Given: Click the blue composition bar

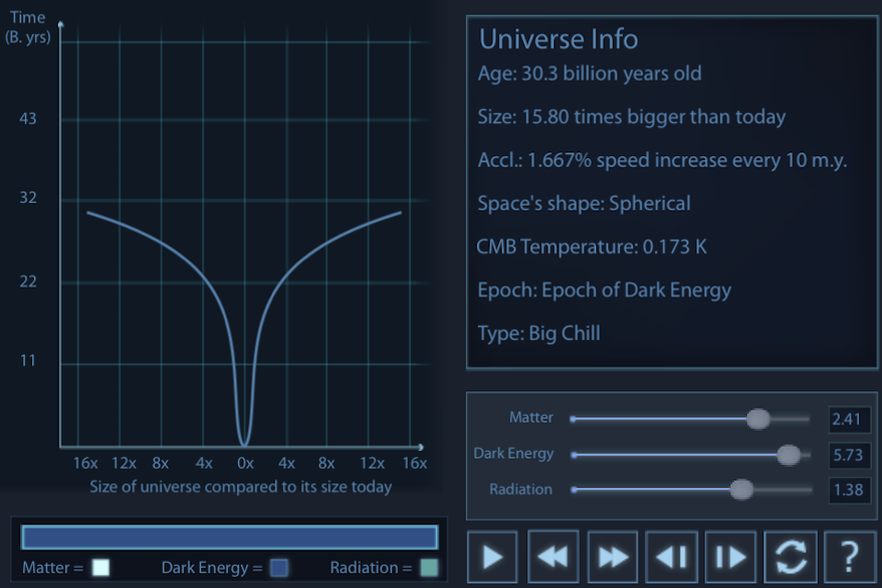Looking at the screenshot, I should pos(230,537).
